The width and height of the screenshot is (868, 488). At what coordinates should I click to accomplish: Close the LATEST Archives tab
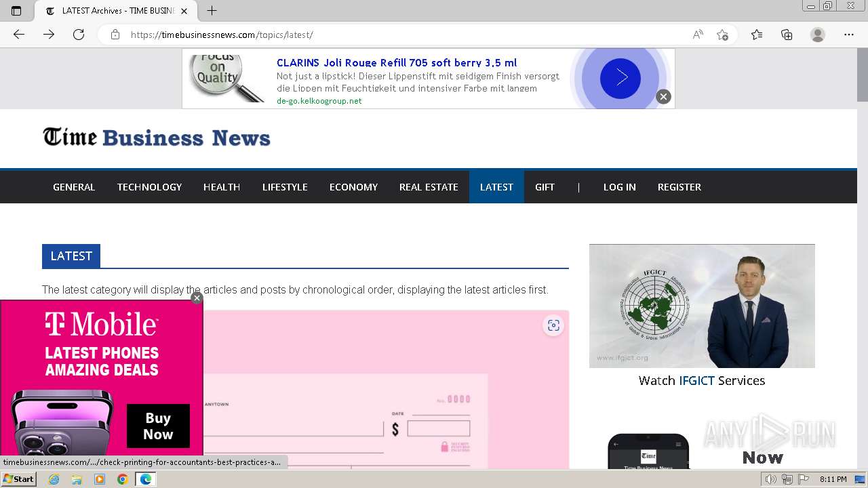(x=184, y=11)
